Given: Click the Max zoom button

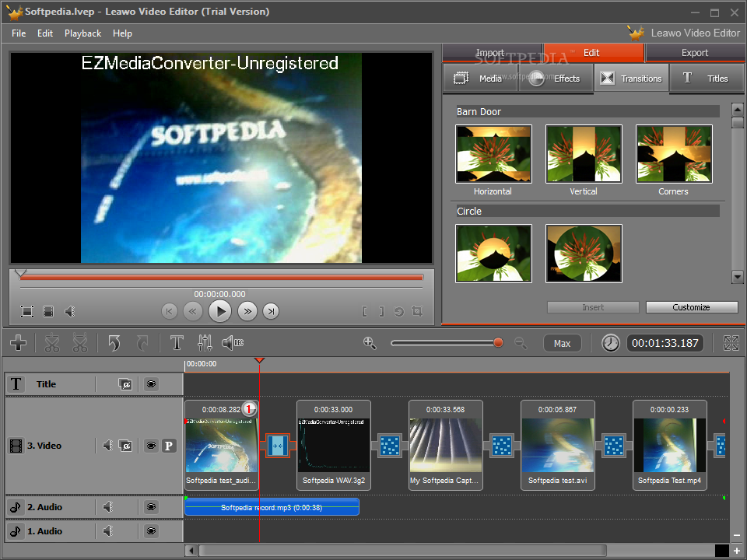Looking at the screenshot, I should point(562,343).
